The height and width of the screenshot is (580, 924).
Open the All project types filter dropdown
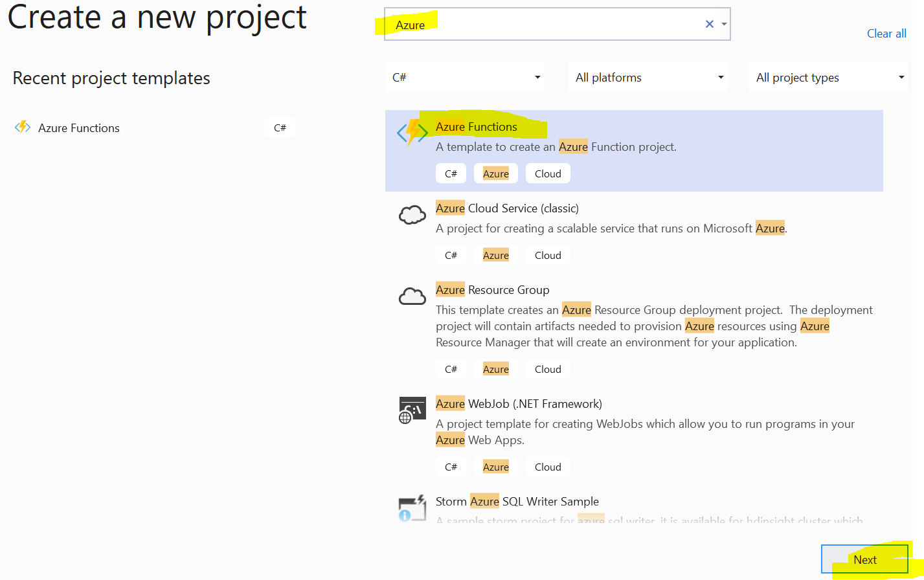pos(828,77)
